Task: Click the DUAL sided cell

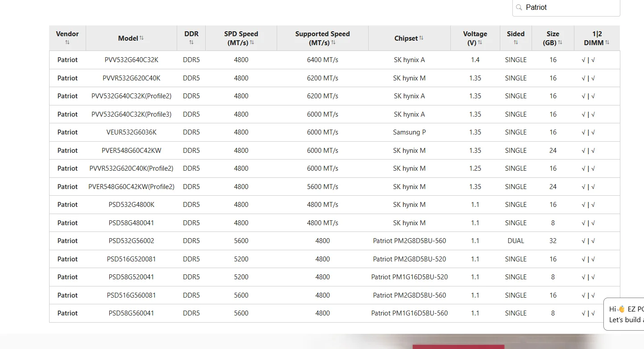Action: (x=516, y=241)
